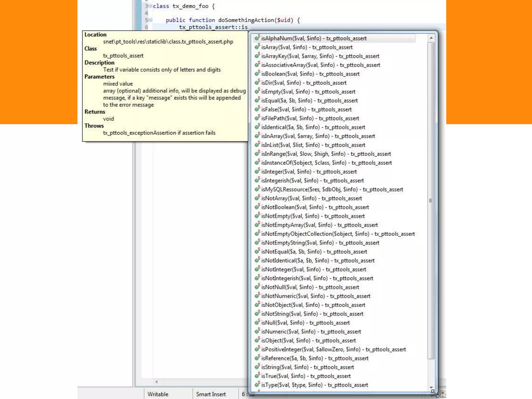Click the icon next to isBoolean entry
The image size is (532, 399).
pos(257,74)
